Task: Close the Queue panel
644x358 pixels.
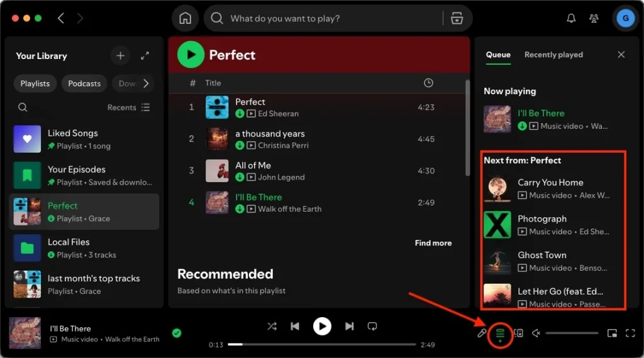Action: click(621, 55)
